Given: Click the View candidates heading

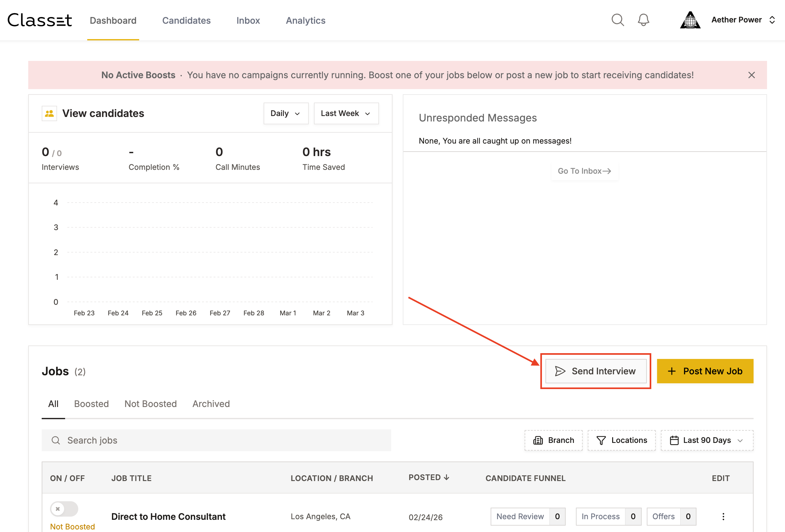Looking at the screenshot, I should (x=103, y=113).
